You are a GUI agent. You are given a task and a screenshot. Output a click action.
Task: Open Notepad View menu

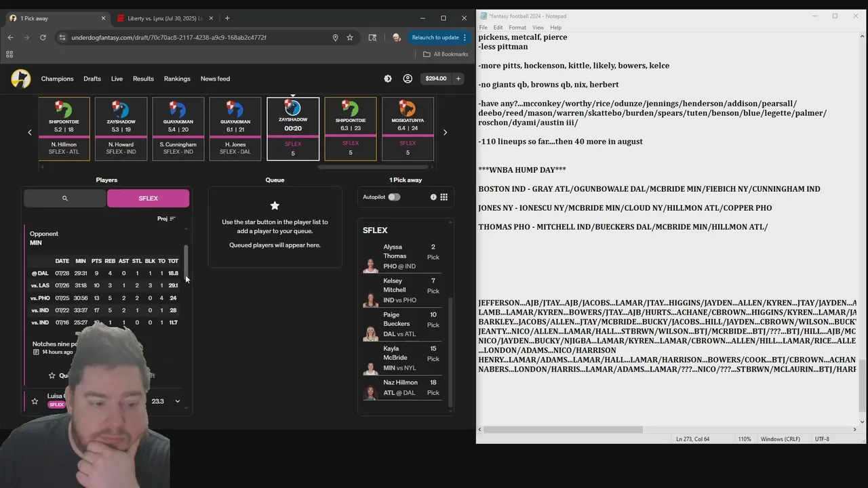click(538, 27)
